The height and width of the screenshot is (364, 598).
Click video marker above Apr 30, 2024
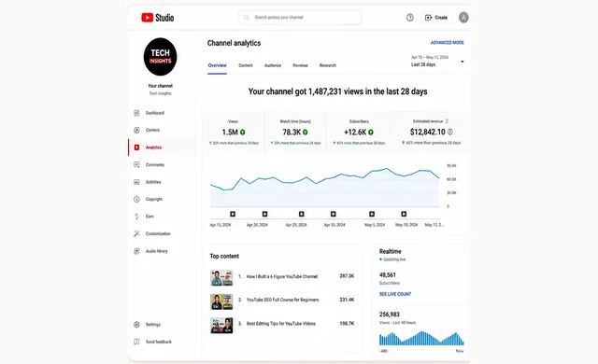click(x=333, y=214)
